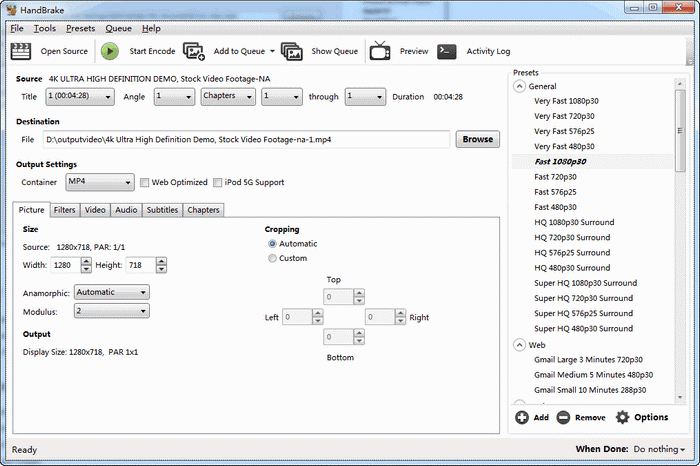Increase the Top crop value stepper
Screen dimensions: 700x466
359,293
